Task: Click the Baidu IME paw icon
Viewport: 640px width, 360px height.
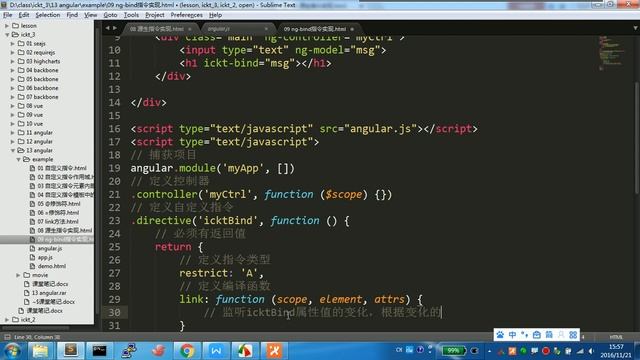Action: point(500,335)
